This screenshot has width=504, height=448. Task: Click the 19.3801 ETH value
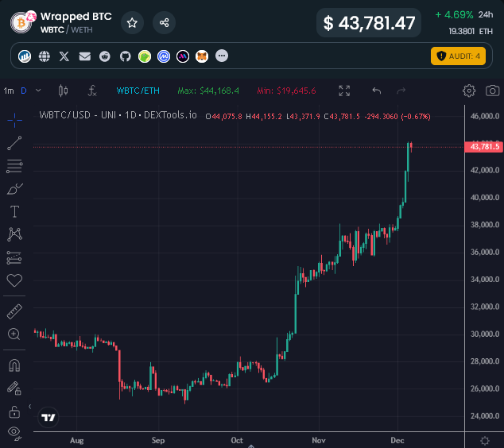[471, 31]
